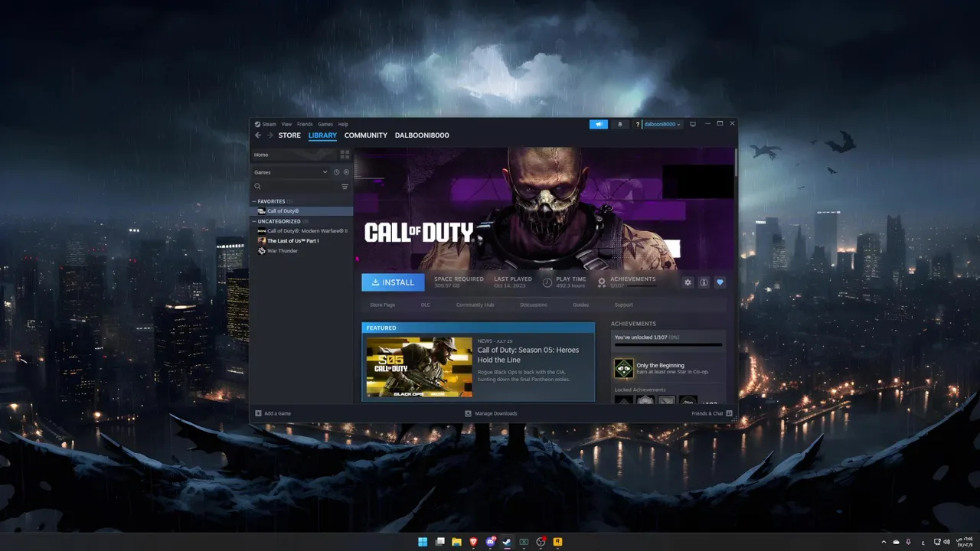This screenshot has width=980, height=551.
Task: Open Discussions link
Action: pos(534,305)
